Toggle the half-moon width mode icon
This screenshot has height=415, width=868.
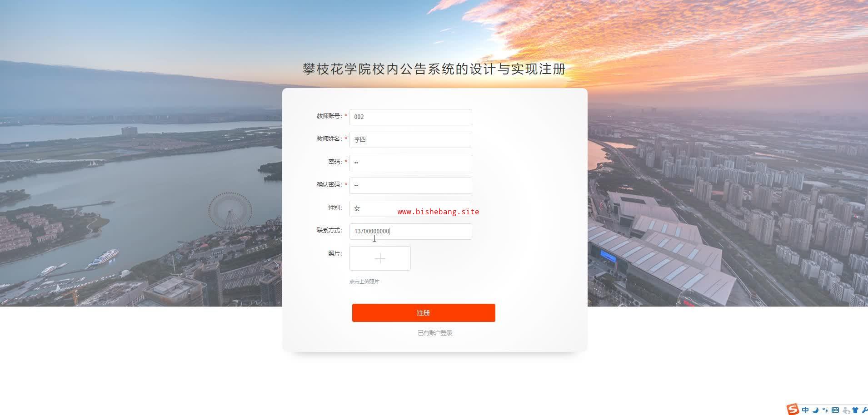[x=815, y=410]
